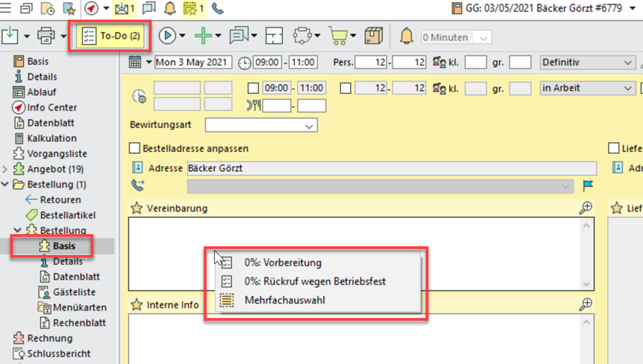
Task: Select '0%: Vorbereitung' from the popup menu
Action: (x=283, y=263)
